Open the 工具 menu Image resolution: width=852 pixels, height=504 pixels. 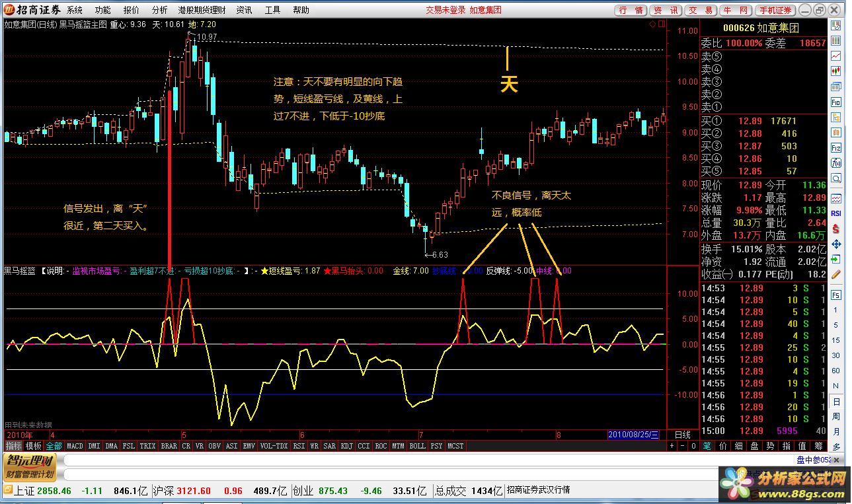272,10
